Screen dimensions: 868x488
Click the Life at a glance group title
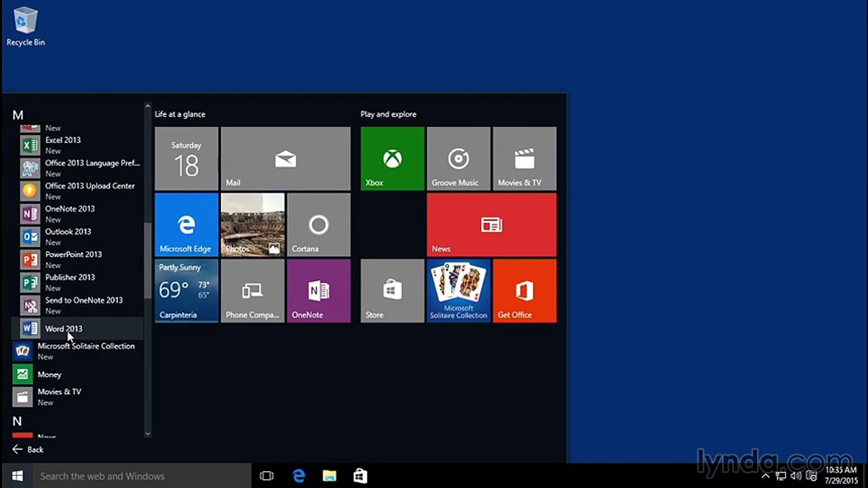point(180,114)
